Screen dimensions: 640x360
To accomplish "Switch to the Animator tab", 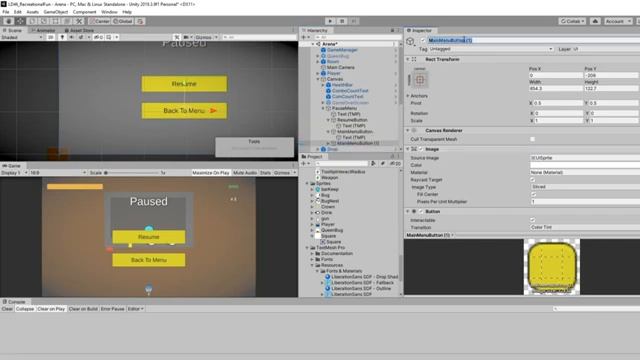I will (x=43, y=30).
